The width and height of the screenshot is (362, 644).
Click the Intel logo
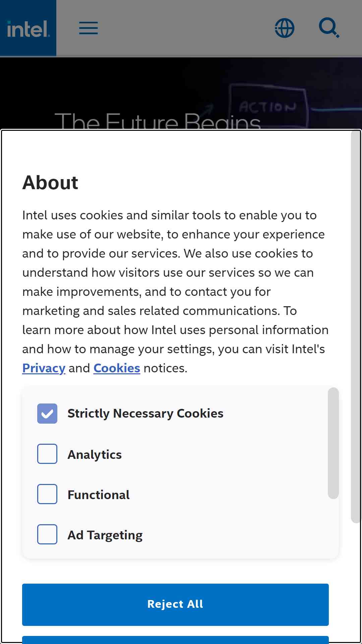[28, 28]
